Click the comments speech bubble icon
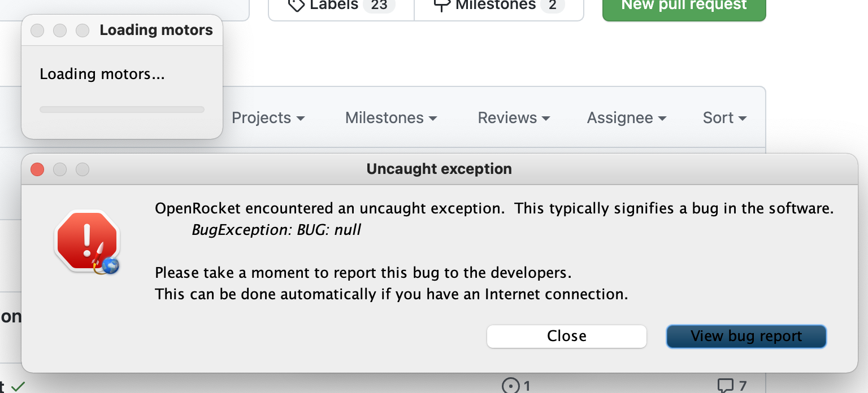This screenshot has width=868, height=393. 726,386
